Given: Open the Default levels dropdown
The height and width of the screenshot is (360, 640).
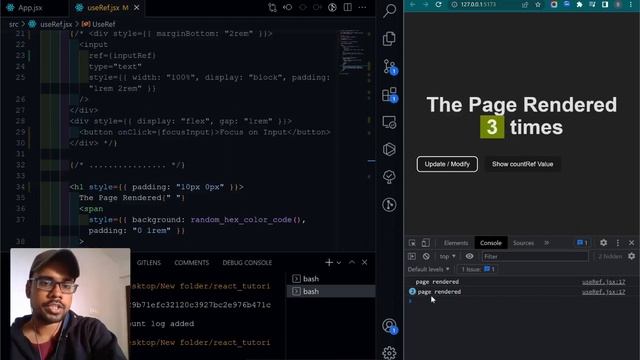Looking at the screenshot, I should click(x=429, y=269).
